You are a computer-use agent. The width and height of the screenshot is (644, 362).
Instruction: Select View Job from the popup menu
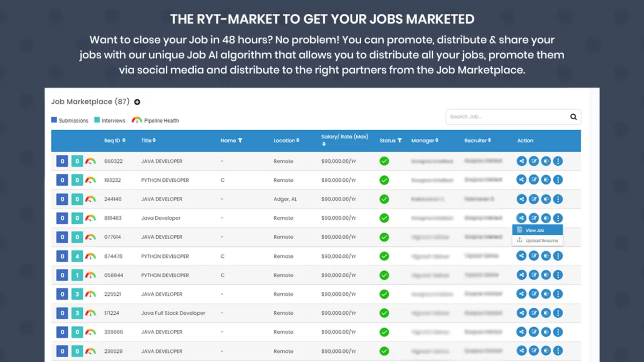[537, 230]
